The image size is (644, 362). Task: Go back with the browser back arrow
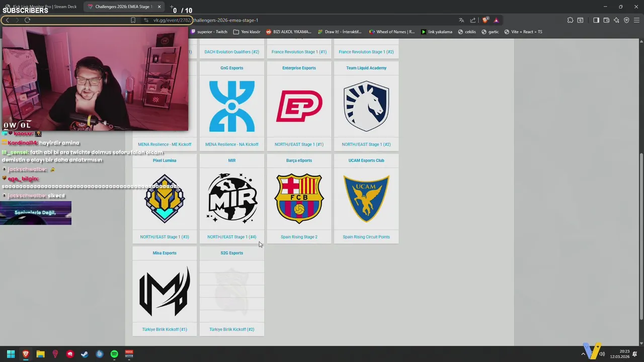pyautogui.click(x=8, y=20)
